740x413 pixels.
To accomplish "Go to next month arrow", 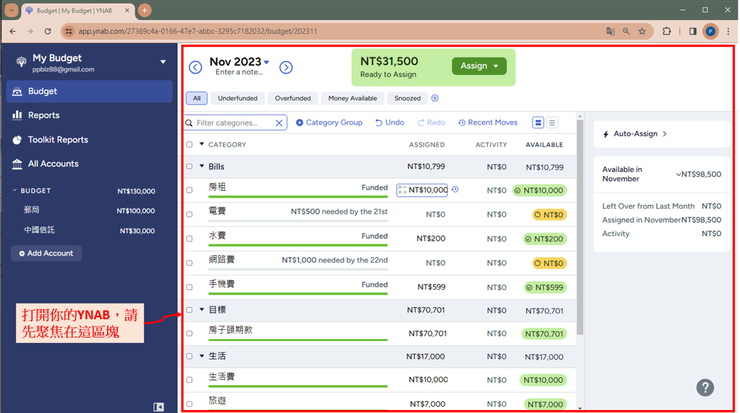I will click(x=286, y=67).
